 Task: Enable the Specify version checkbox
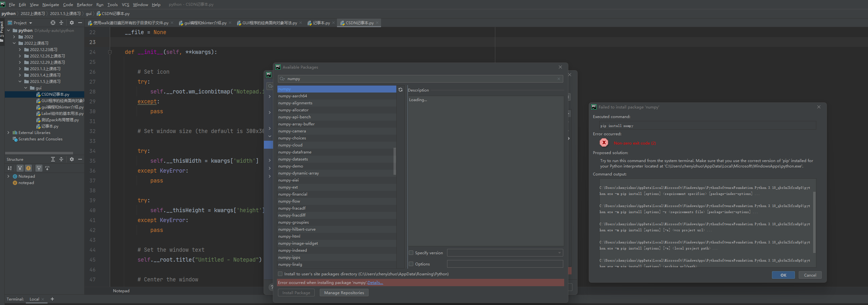tap(411, 253)
